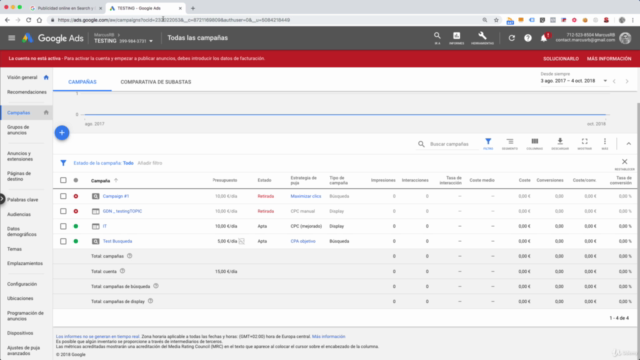Expand the left sidebar arrow handle
Image resolution: width=640 pixels, height=360 pixels.
coord(2,199)
